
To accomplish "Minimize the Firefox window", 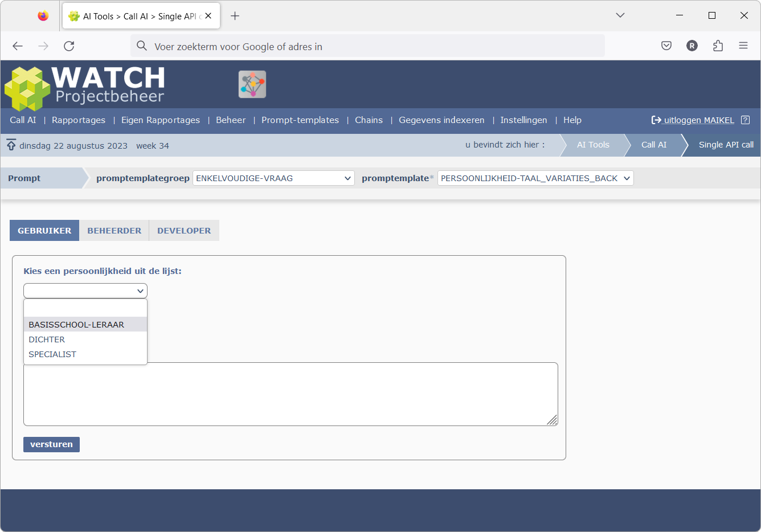I will point(680,15).
